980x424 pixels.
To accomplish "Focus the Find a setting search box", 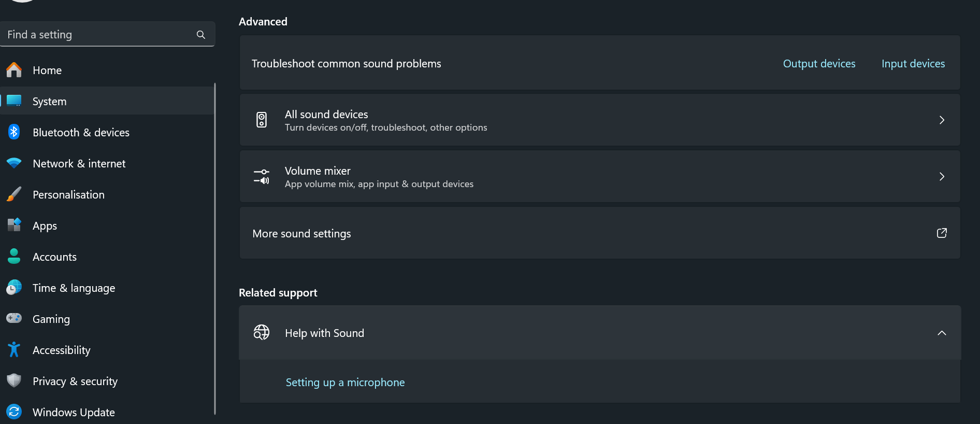I will pos(98,35).
